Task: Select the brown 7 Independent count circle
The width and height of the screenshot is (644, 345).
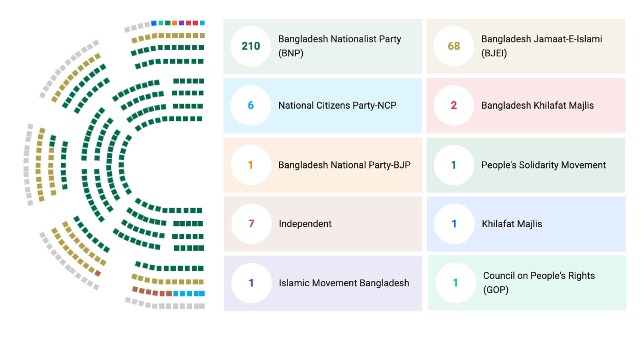Action: [x=251, y=224]
